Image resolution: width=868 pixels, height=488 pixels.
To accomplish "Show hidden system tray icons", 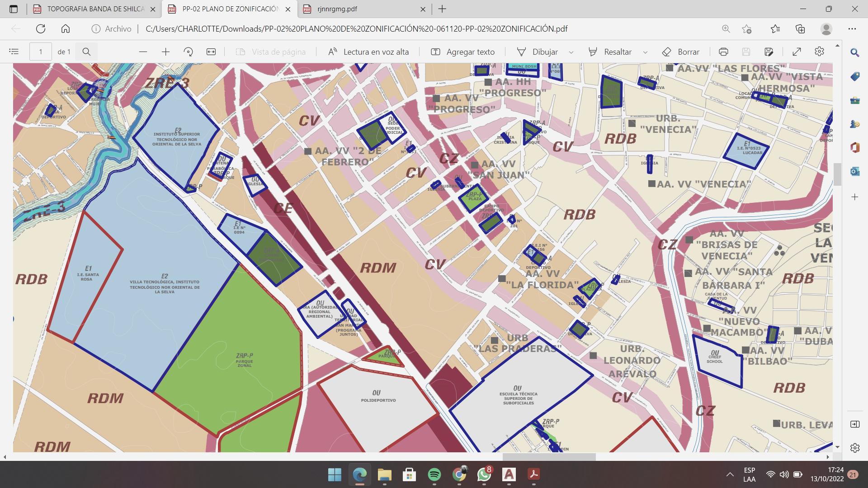I will point(730,474).
